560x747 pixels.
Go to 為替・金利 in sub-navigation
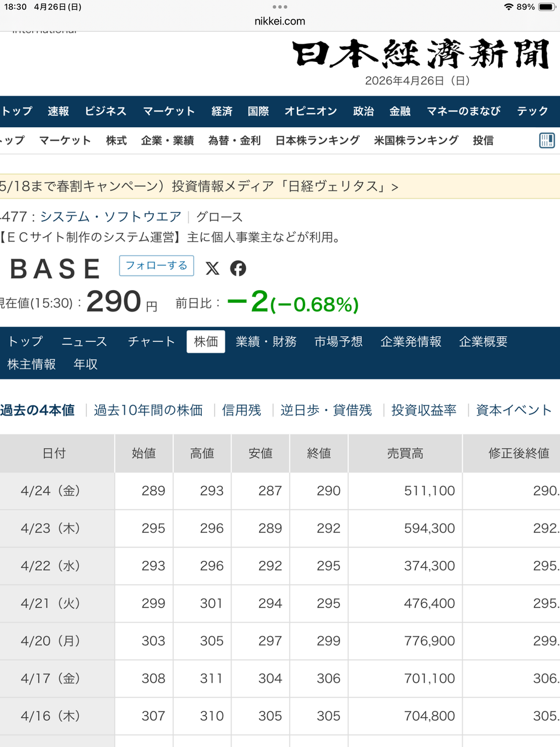[x=235, y=141]
